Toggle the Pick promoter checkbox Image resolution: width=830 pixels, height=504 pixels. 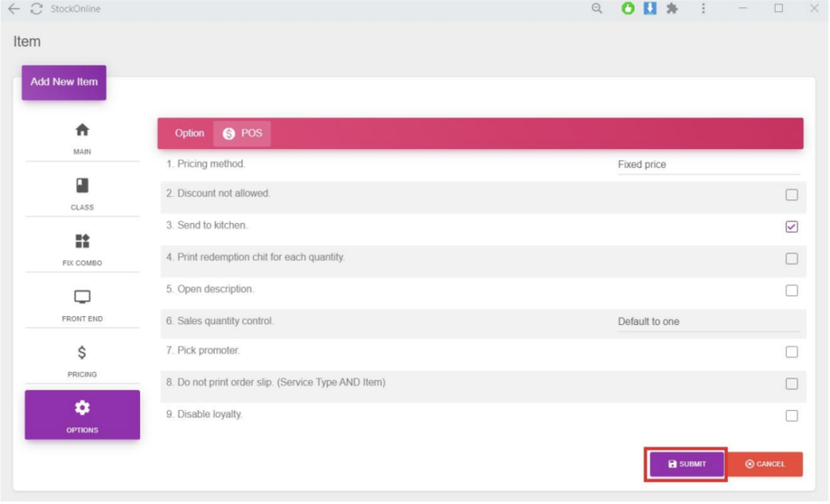click(x=791, y=352)
